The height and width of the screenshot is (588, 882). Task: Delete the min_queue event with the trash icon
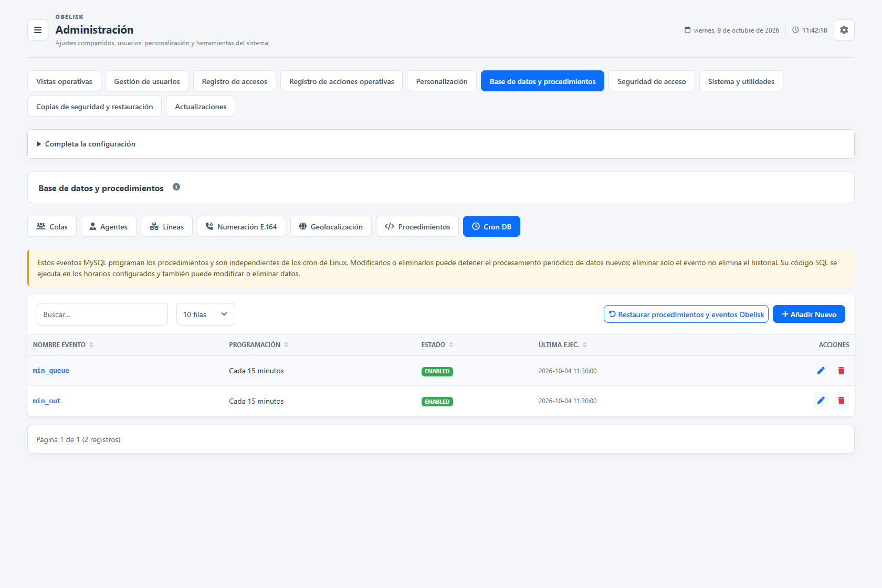point(841,371)
